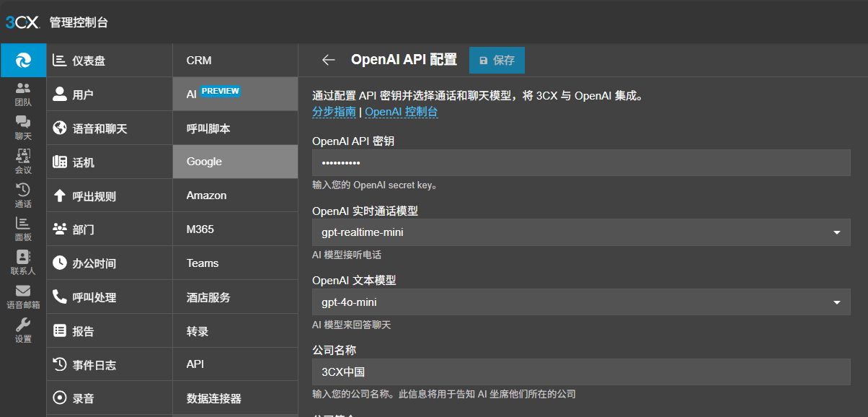Click the OpenAI API 配置 page heading
The width and height of the screenshot is (868, 417).
404,60
